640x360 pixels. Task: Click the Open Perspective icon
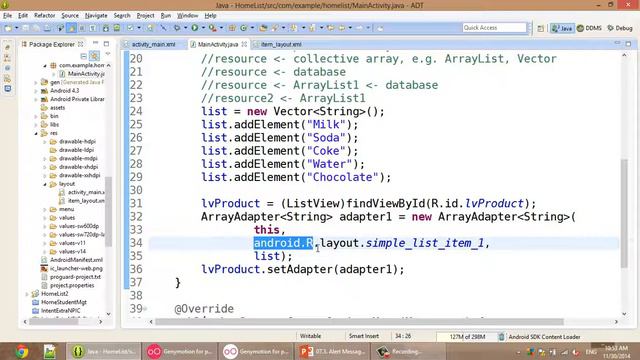pos(540,28)
